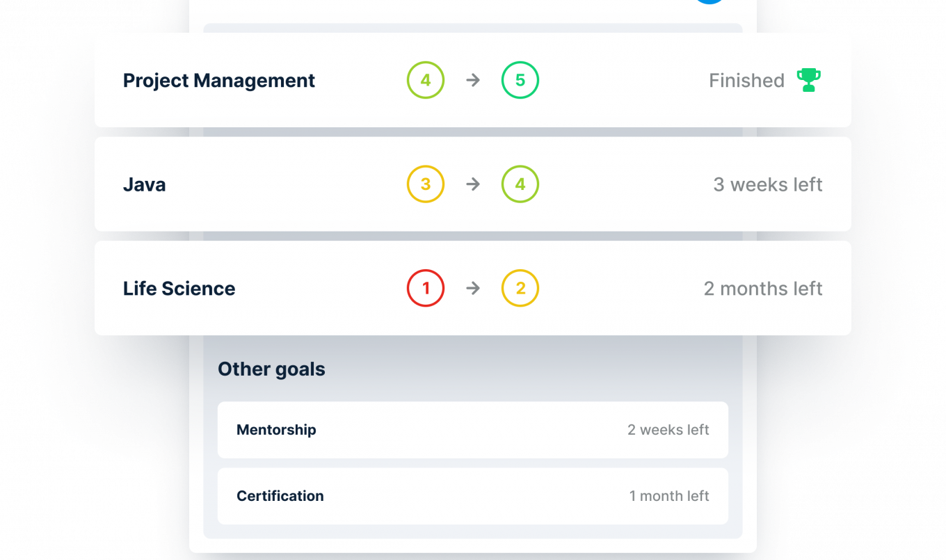
Task: Open the Life Science skill goal
Action: (179, 289)
